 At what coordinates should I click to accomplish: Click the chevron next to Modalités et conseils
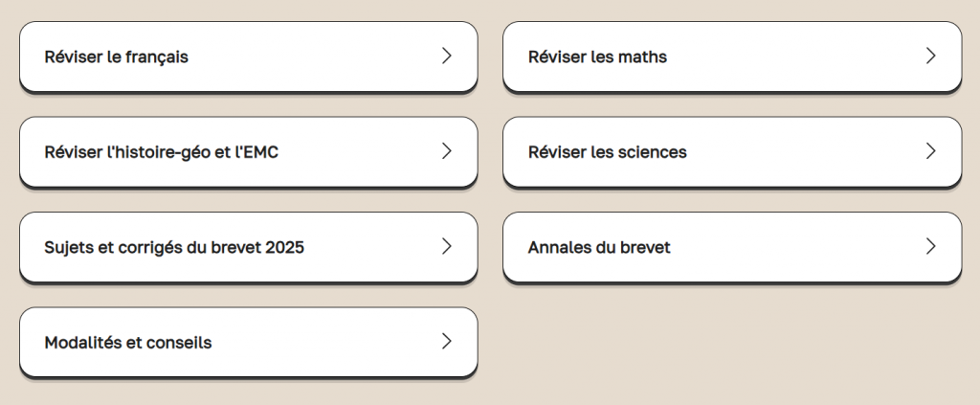tap(446, 342)
